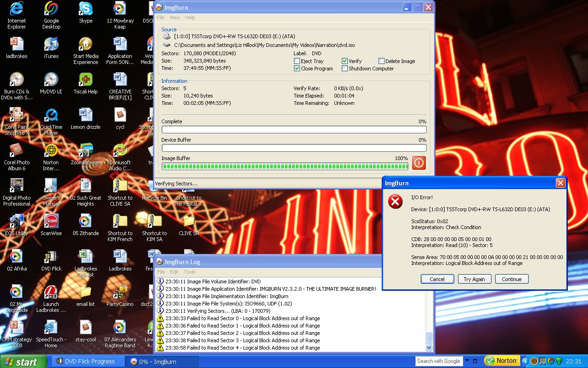Show hidden system tray icons
Image resolution: width=588 pixels, height=368 pixels.
coord(526,361)
